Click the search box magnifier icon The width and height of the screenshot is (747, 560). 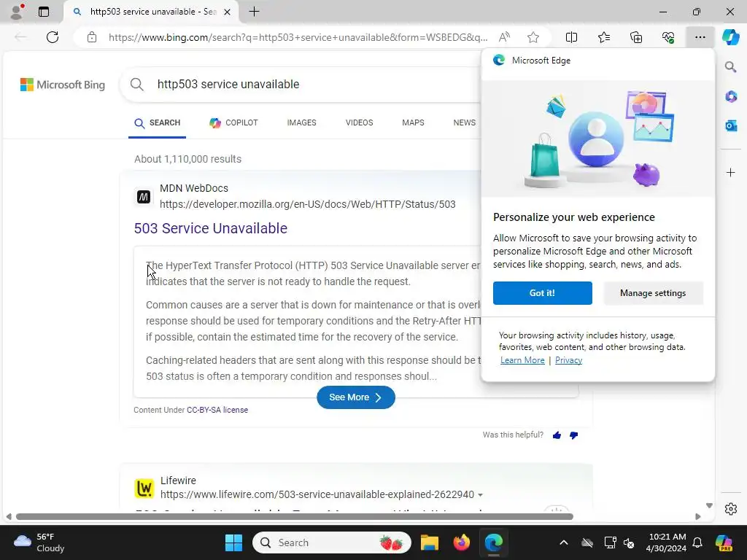136,85
